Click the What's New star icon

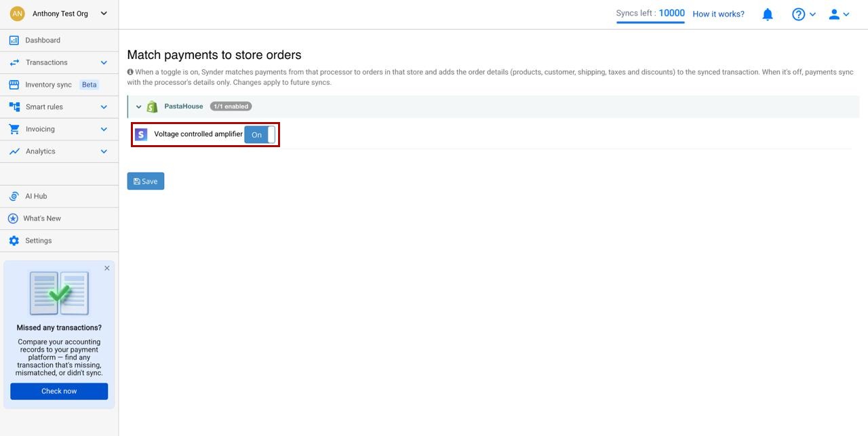point(13,218)
